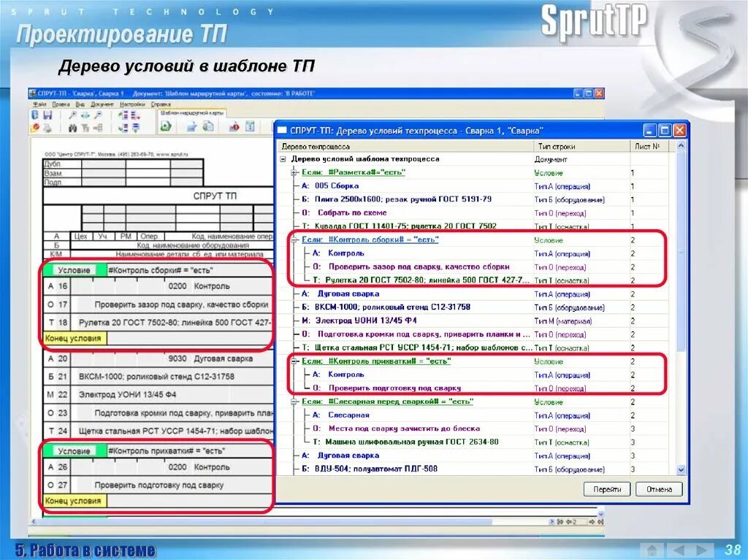Click form row '9030 Дуговая сварка' in the main window
Viewport: 748px width, 560px height.
[x=158, y=358]
